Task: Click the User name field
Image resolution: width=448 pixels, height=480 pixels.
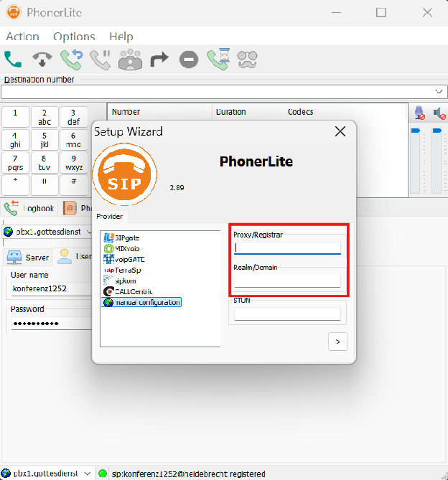Action: coord(52,288)
